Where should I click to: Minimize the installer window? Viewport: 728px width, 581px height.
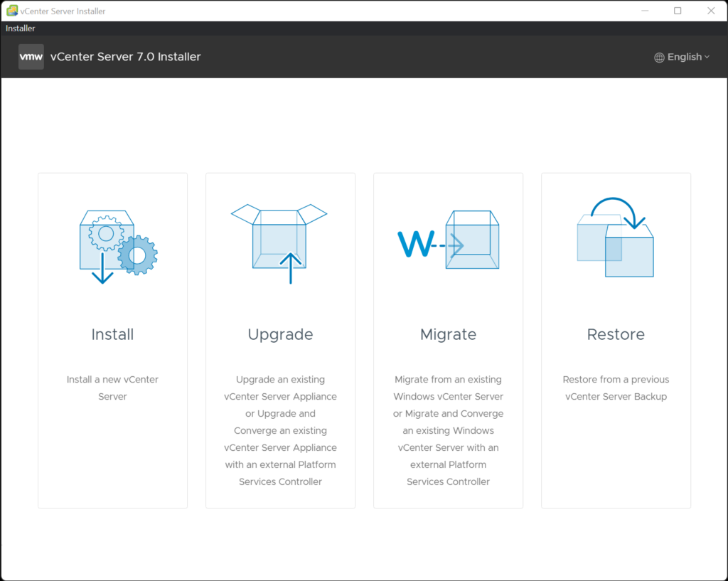[645, 11]
